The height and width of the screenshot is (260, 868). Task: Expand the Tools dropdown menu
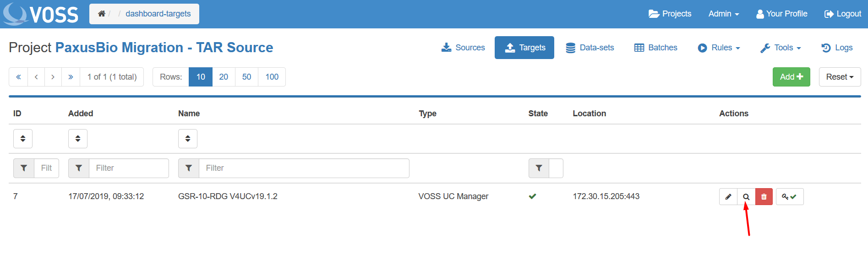coord(781,48)
